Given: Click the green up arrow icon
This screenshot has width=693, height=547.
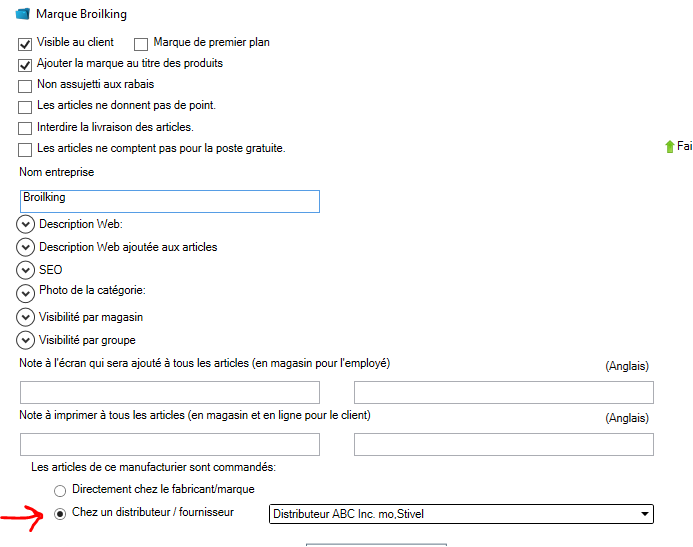Looking at the screenshot, I should click(670, 147).
